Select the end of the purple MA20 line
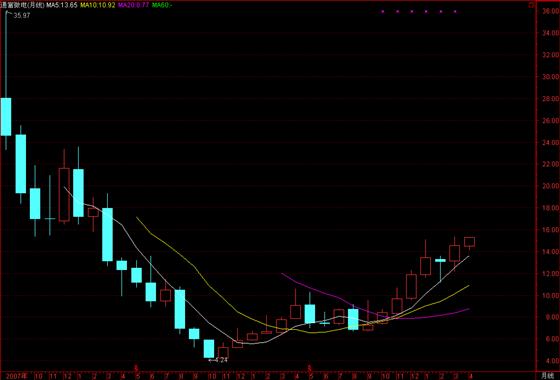 tap(469, 309)
